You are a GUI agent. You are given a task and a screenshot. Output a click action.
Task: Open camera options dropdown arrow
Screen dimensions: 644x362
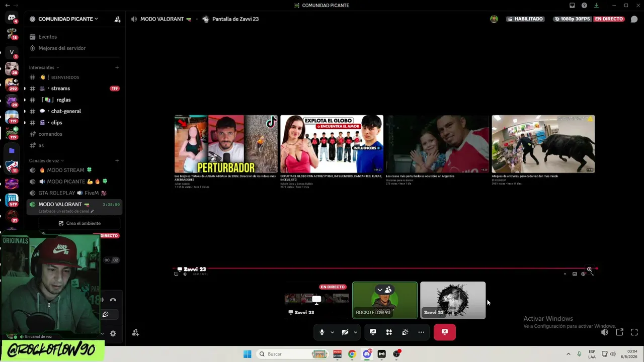pyautogui.click(x=355, y=332)
